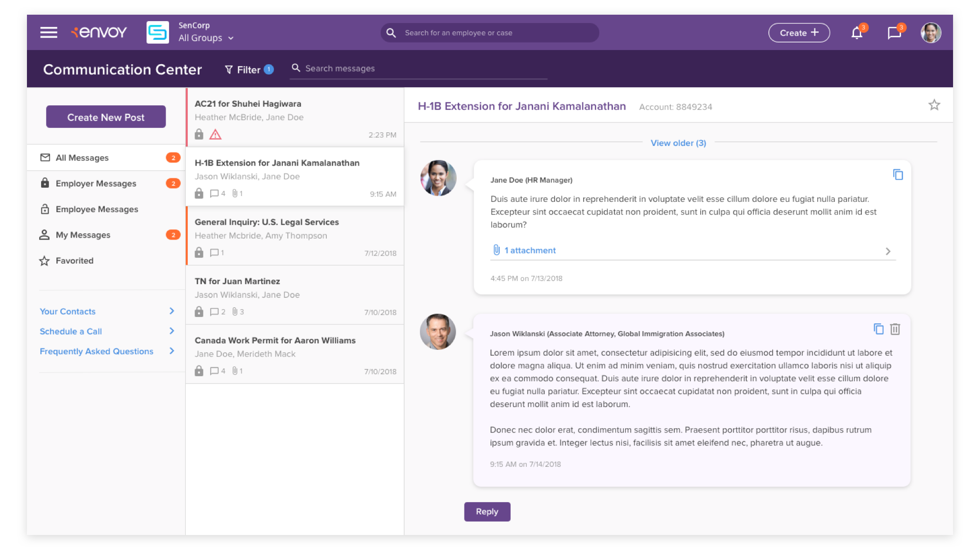Click lock icon on H-1B Extension thread
This screenshot has width=980, height=558.
199,193
